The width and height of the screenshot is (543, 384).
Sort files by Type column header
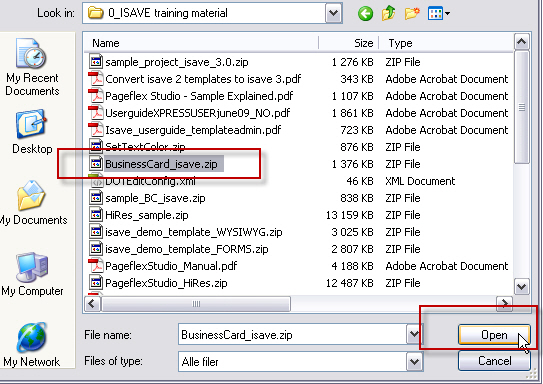(x=446, y=43)
